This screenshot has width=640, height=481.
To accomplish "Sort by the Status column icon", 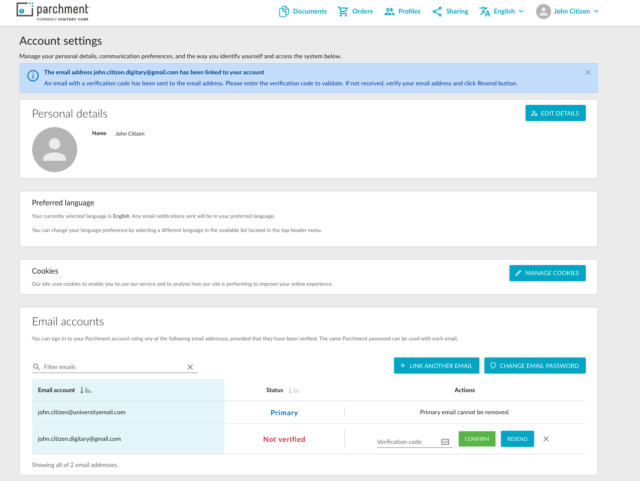I will coord(297,390).
